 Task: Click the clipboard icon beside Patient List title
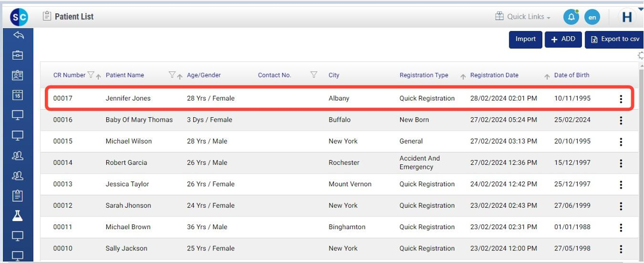point(47,17)
